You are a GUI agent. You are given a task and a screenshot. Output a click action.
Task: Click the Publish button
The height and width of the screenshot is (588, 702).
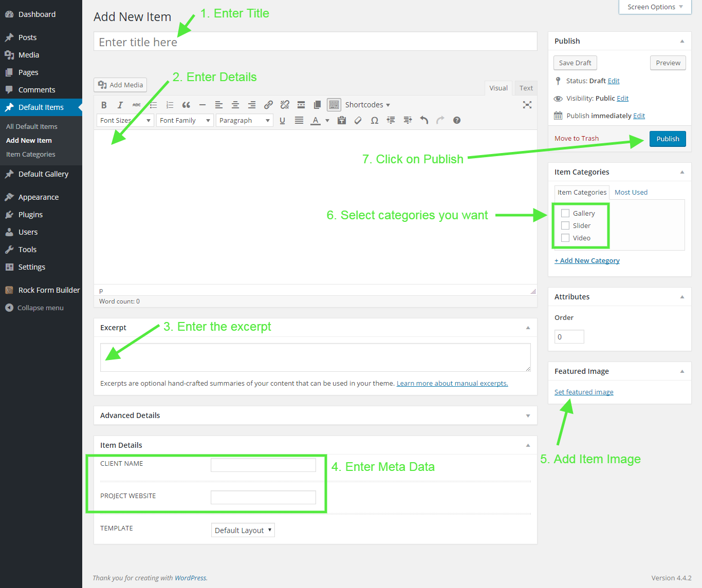(x=667, y=139)
